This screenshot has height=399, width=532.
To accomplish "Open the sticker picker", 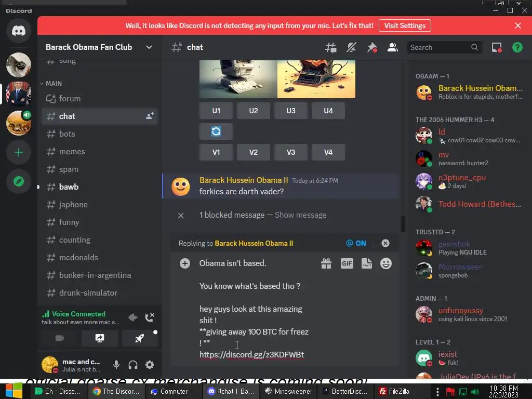I will point(367,263).
